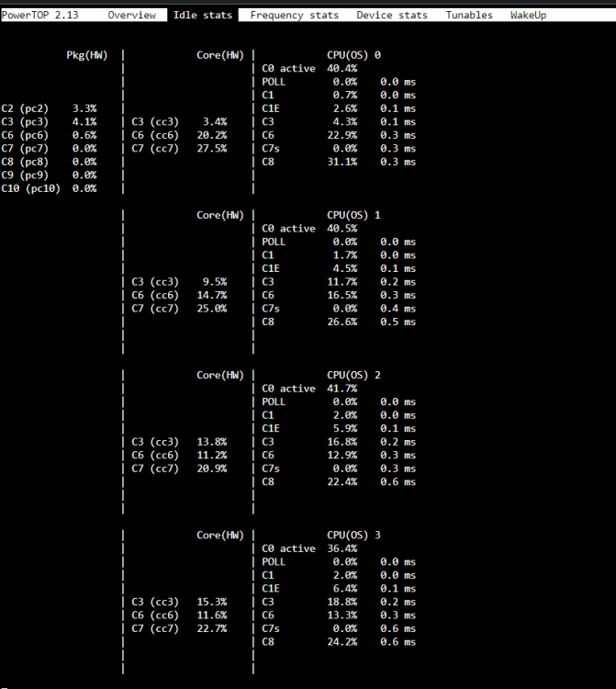Click the C3 4.3% value
This screenshot has width=616, height=689.
point(345,121)
